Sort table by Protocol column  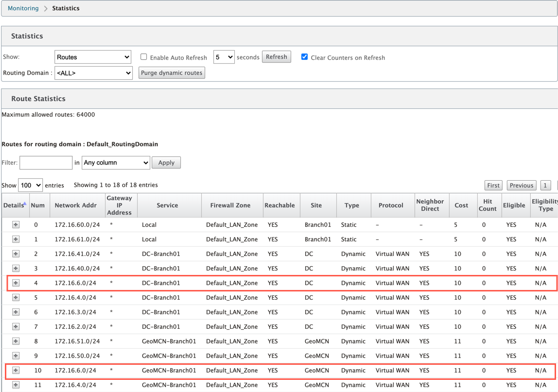coord(393,205)
